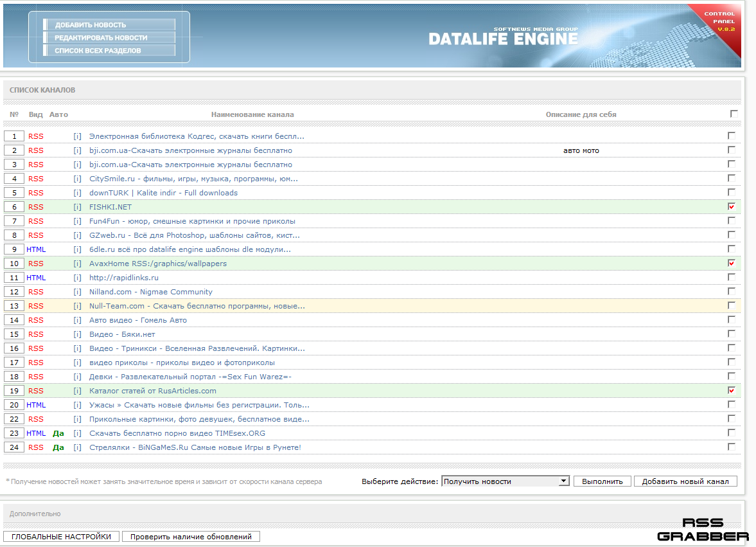
Task: Open Nilland.com - Nigmae Community link
Action: (x=150, y=292)
